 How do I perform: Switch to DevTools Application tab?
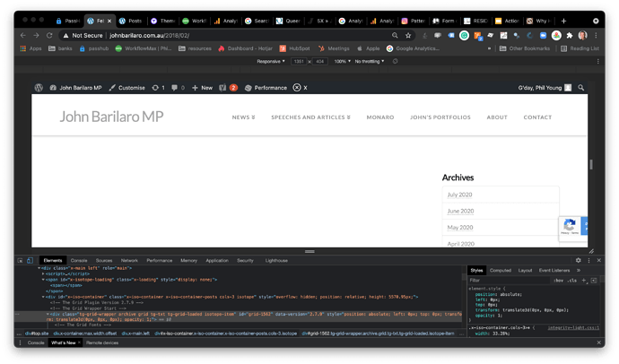[x=217, y=260]
